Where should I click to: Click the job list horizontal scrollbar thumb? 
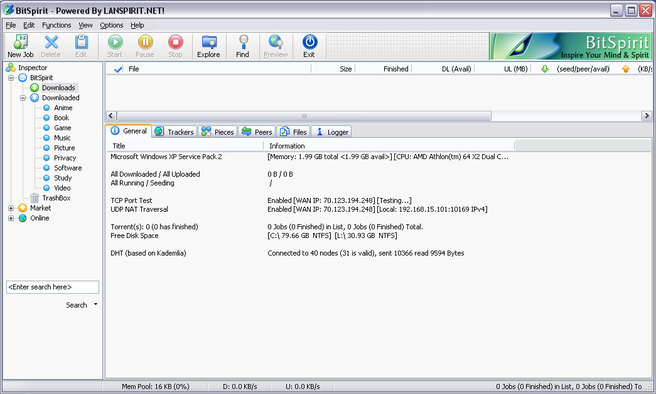click(304, 116)
